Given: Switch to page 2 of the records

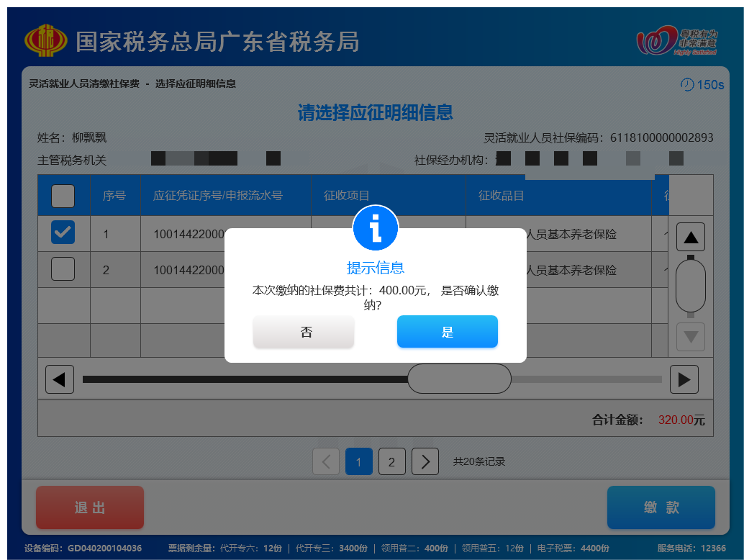Looking at the screenshot, I should [x=391, y=461].
